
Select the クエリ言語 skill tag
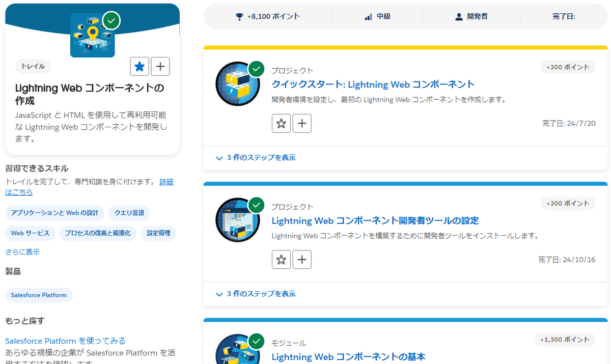pos(129,213)
